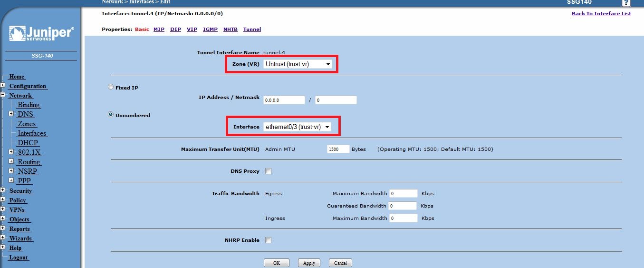Expand the VPNs plus icon
This screenshot has height=268, width=644.
click(x=3, y=210)
